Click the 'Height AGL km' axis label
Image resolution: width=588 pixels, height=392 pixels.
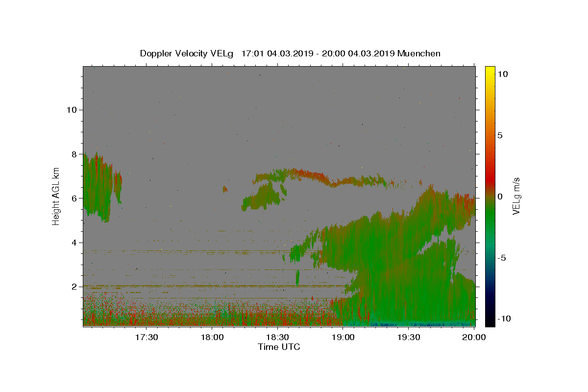click(56, 196)
